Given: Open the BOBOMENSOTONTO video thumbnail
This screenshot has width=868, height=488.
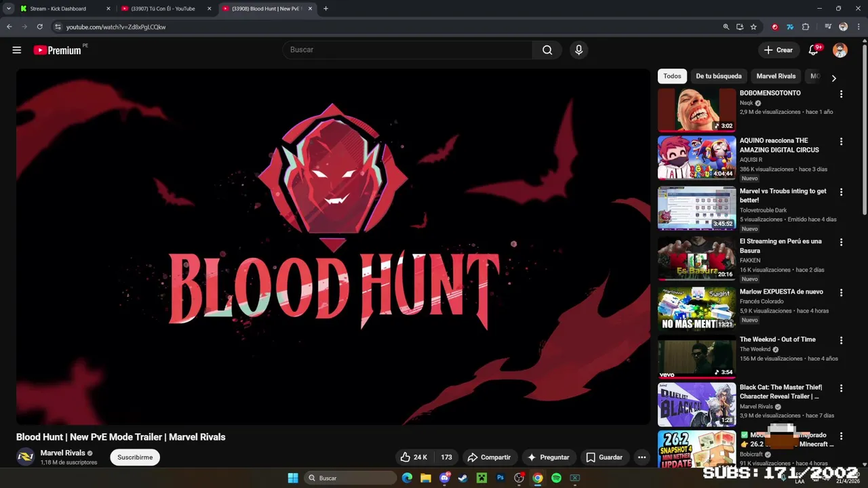Looking at the screenshot, I should point(696,110).
